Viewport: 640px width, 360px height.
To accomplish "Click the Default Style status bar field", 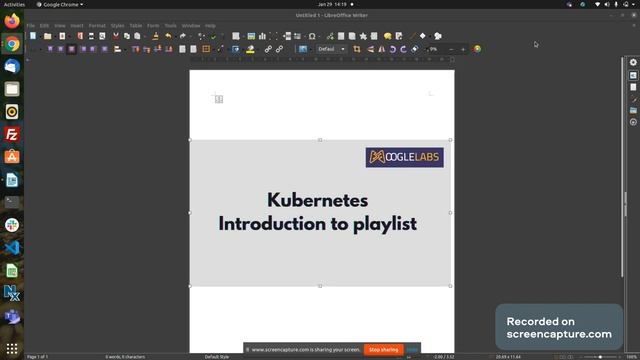I will tap(217, 357).
